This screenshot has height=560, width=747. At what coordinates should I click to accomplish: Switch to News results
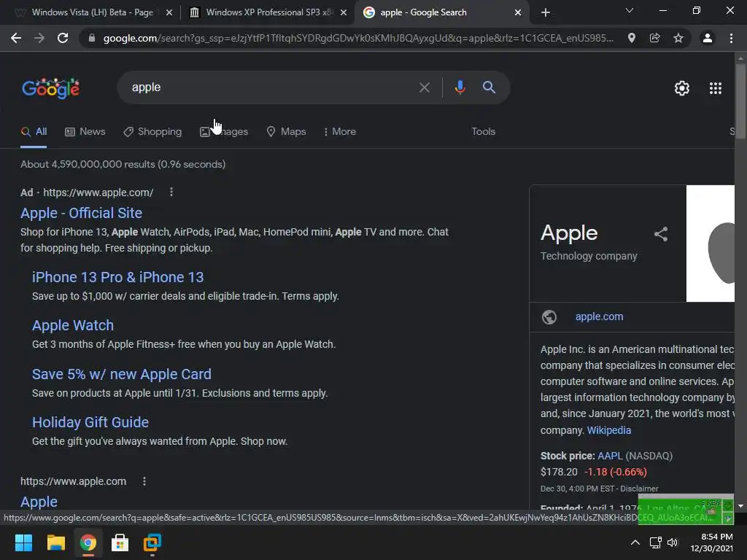pyautogui.click(x=85, y=132)
